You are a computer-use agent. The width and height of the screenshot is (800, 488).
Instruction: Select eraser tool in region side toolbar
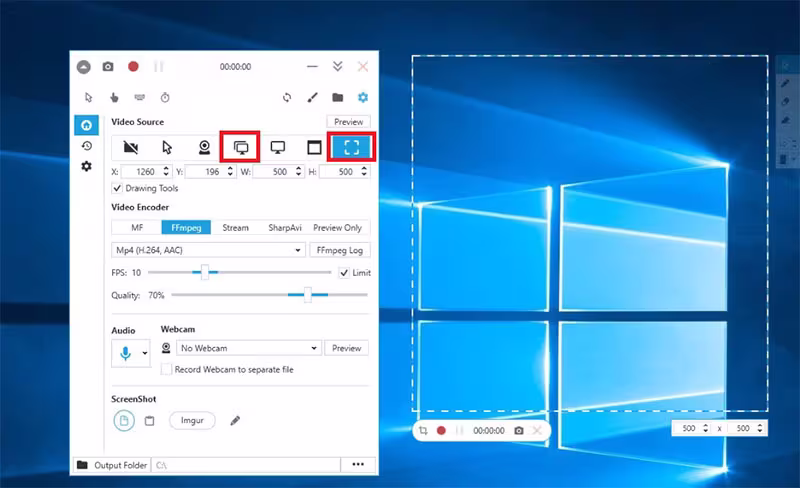pyautogui.click(x=785, y=102)
